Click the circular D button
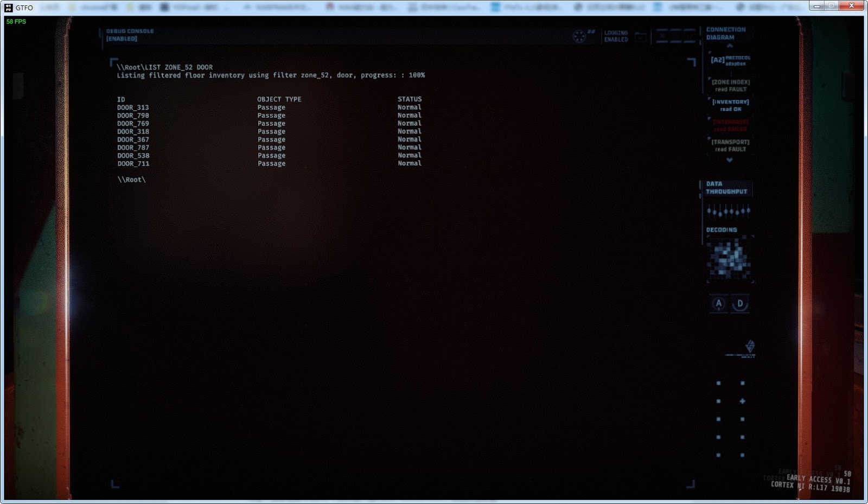Viewport: 868px width, 504px height. tap(740, 304)
